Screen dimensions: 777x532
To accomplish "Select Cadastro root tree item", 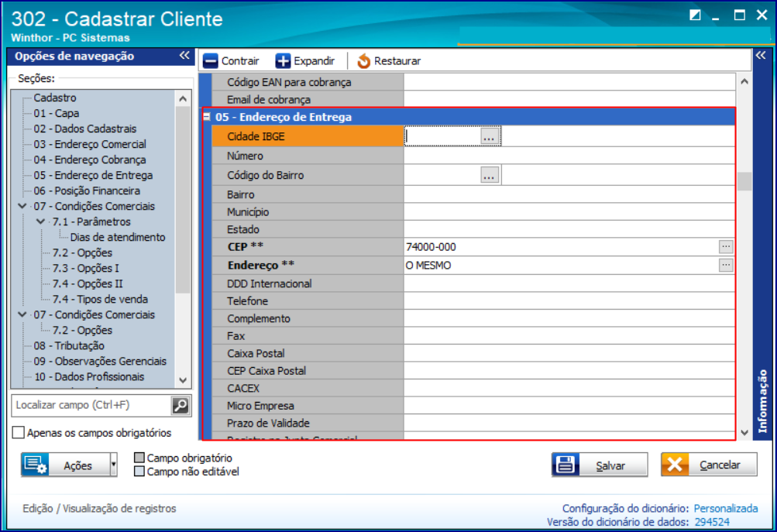I will coord(55,98).
